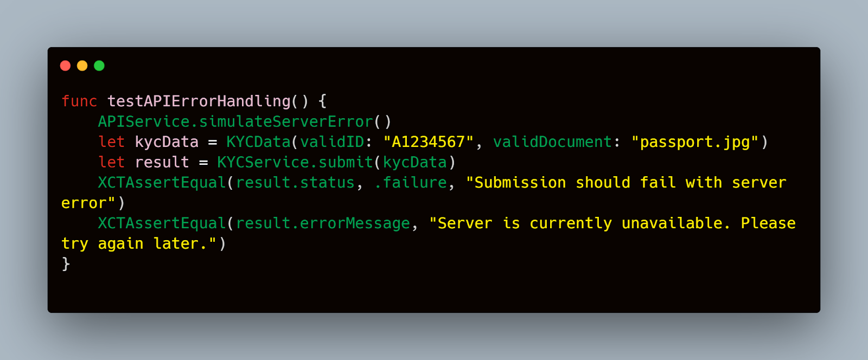Screen dimensions: 868x360
Task: Click the green maximize dot
Action: pyautogui.click(x=99, y=66)
